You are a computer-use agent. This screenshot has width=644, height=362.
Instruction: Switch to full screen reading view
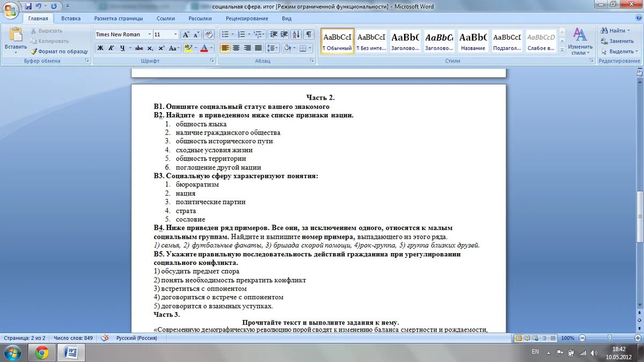coord(527,338)
